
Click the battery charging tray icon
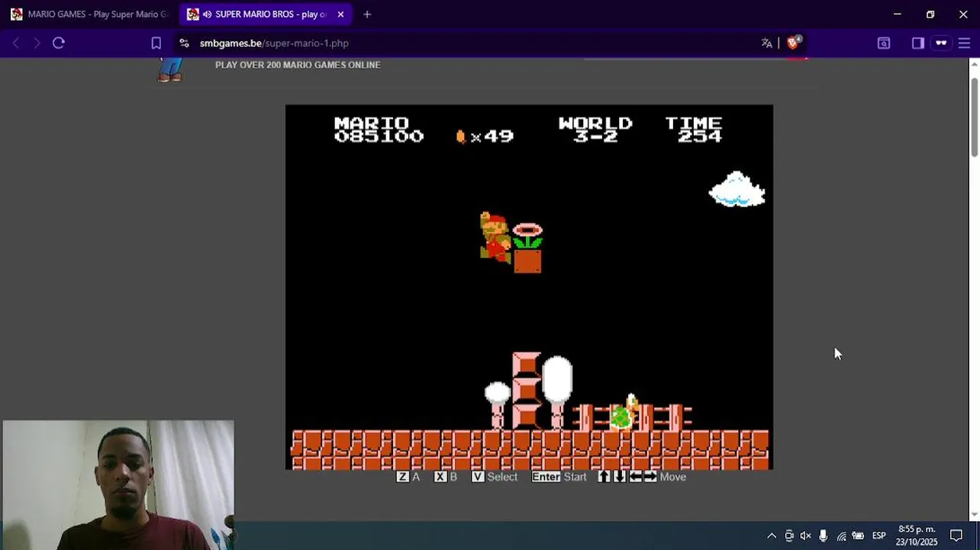click(x=858, y=535)
